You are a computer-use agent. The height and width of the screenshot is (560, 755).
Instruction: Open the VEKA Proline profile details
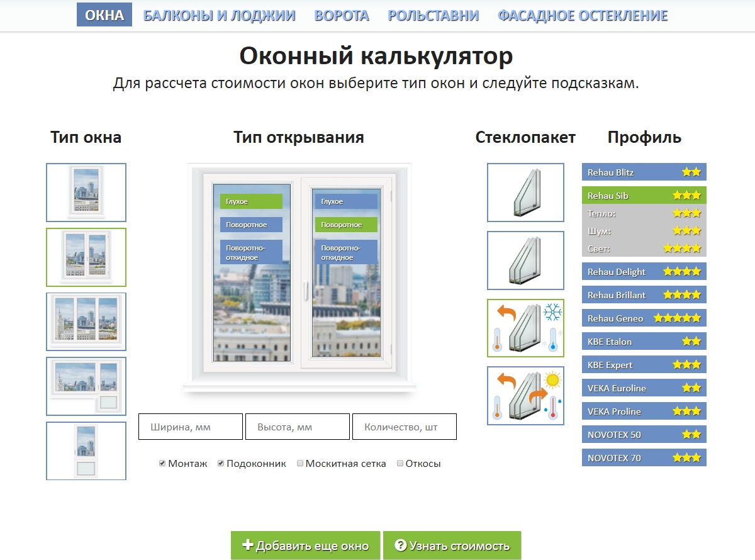[x=644, y=412]
